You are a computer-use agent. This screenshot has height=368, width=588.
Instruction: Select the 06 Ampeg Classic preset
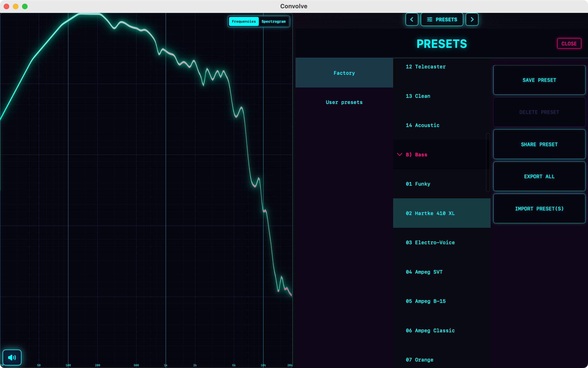coord(441,331)
